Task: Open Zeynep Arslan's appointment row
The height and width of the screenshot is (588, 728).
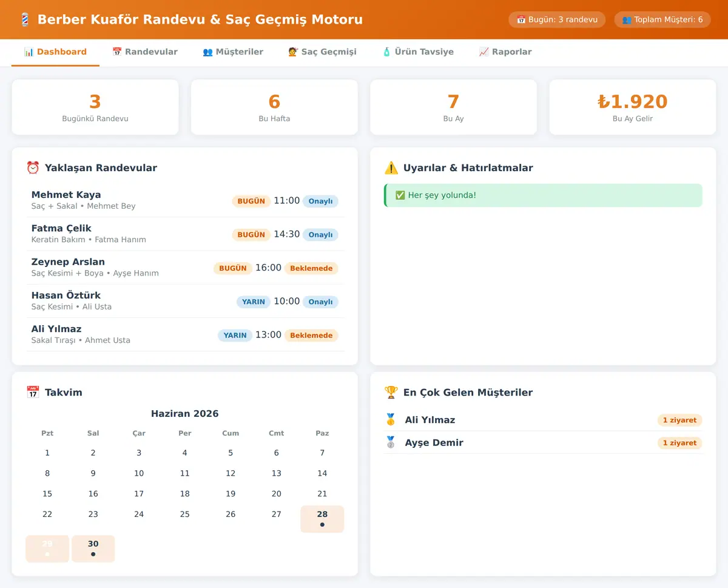Action: pos(185,268)
